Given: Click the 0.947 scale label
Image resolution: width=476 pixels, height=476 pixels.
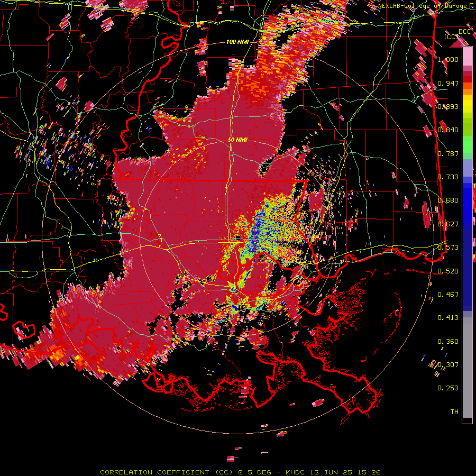Looking at the screenshot, I should (448, 83).
